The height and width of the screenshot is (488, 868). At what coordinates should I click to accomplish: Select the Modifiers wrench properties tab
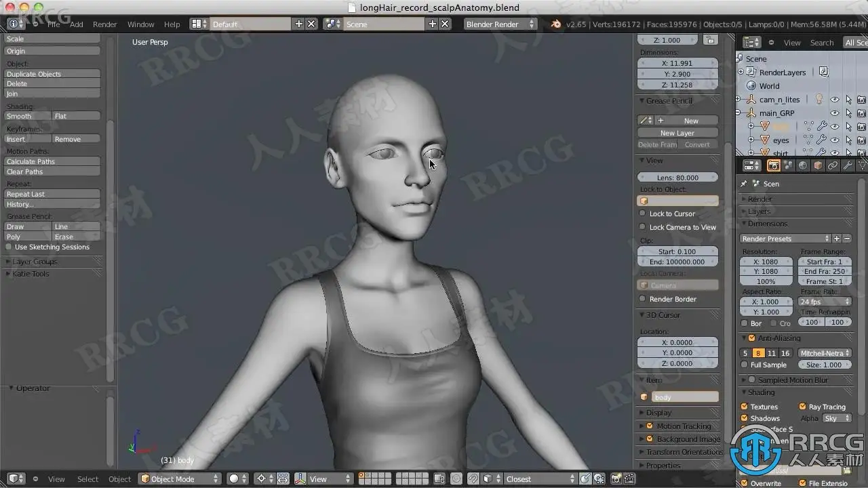[848, 165]
